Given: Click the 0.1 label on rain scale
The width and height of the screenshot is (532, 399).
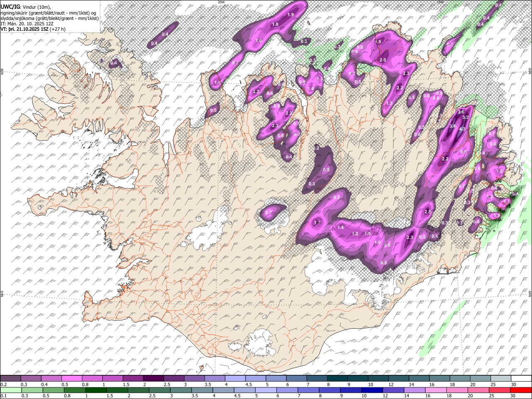Looking at the screenshot, I should point(3,396).
